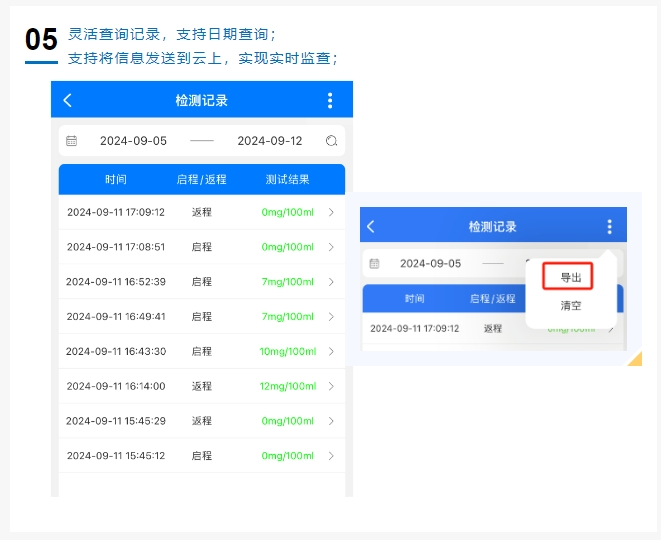661x540 pixels.
Task: Click the calendar icon beside 2024-09-05
Action: click(x=71, y=141)
